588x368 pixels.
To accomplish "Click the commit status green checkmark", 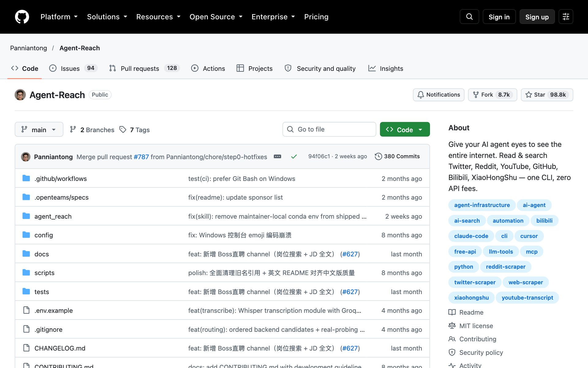I will tap(294, 156).
